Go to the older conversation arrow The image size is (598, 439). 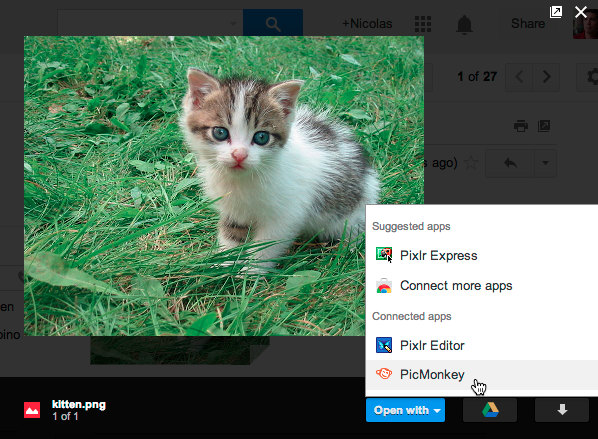tap(546, 77)
